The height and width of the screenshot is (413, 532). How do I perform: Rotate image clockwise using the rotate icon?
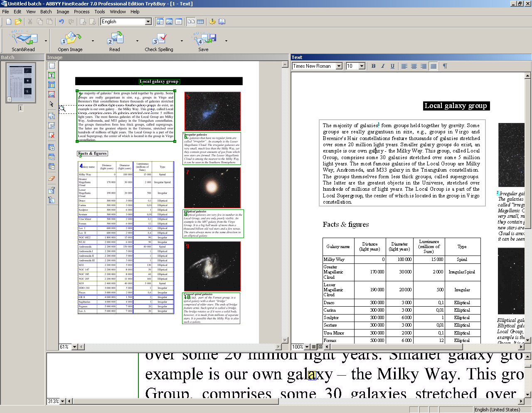(x=52, y=190)
